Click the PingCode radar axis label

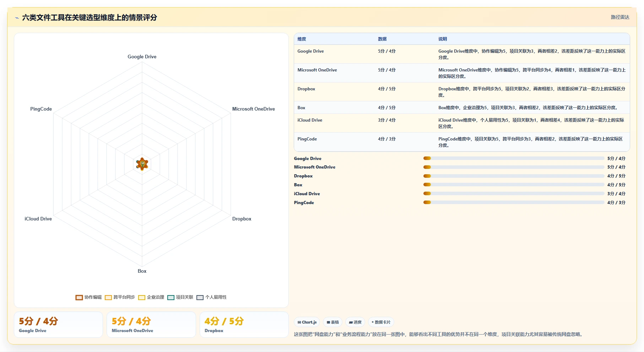(41, 109)
